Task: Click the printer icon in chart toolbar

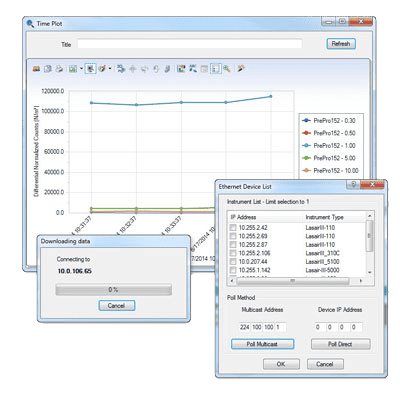Action: point(59,69)
